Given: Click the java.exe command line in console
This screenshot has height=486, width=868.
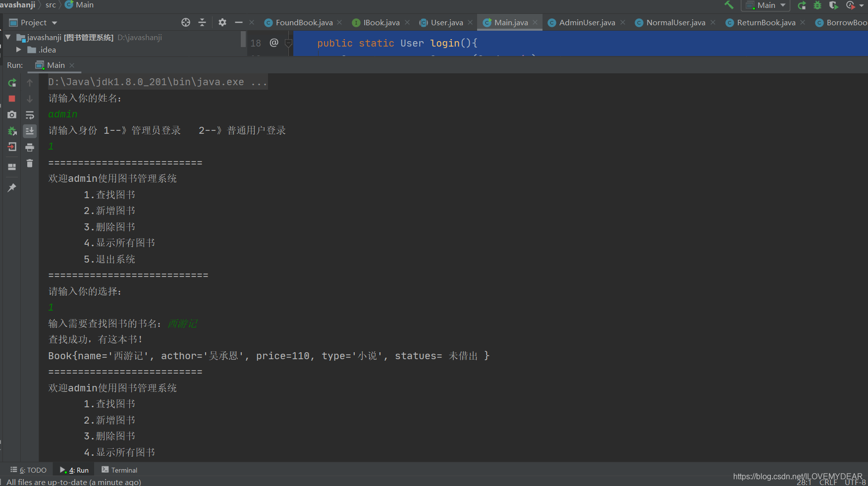Looking at the screenshot, I should [158, 82].
